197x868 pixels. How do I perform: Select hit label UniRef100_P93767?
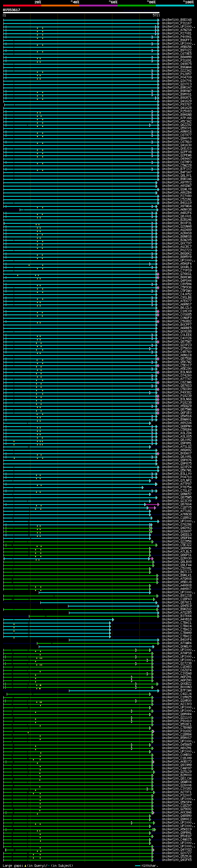click(x=177, y=104)
